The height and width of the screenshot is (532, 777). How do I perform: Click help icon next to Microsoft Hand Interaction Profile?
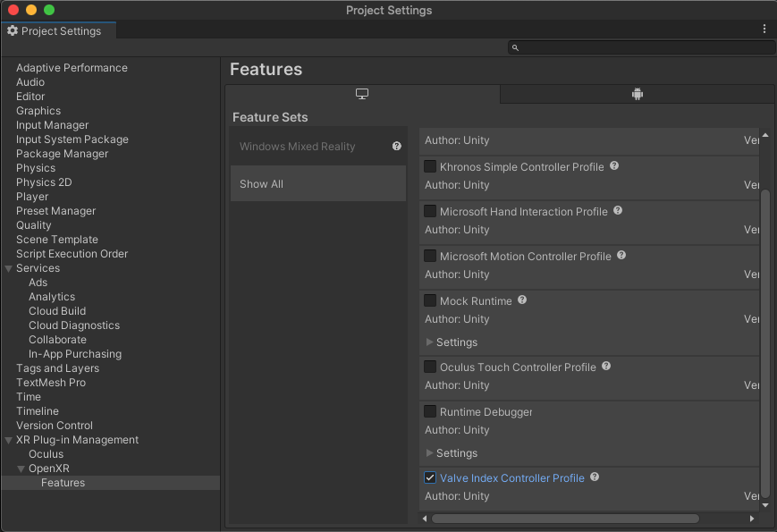pos(618,211)
